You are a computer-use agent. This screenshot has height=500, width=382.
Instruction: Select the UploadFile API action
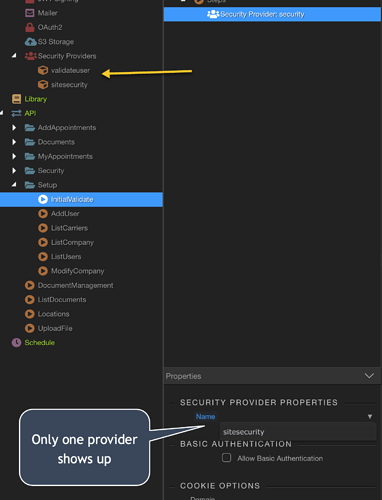(x=49, y=328)
